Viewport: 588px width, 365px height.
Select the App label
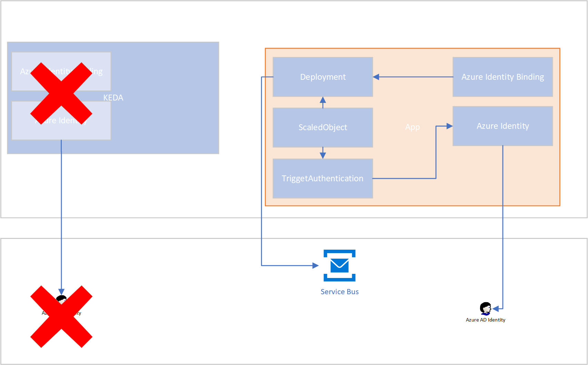pyautogui.click(x=412, y=127)
